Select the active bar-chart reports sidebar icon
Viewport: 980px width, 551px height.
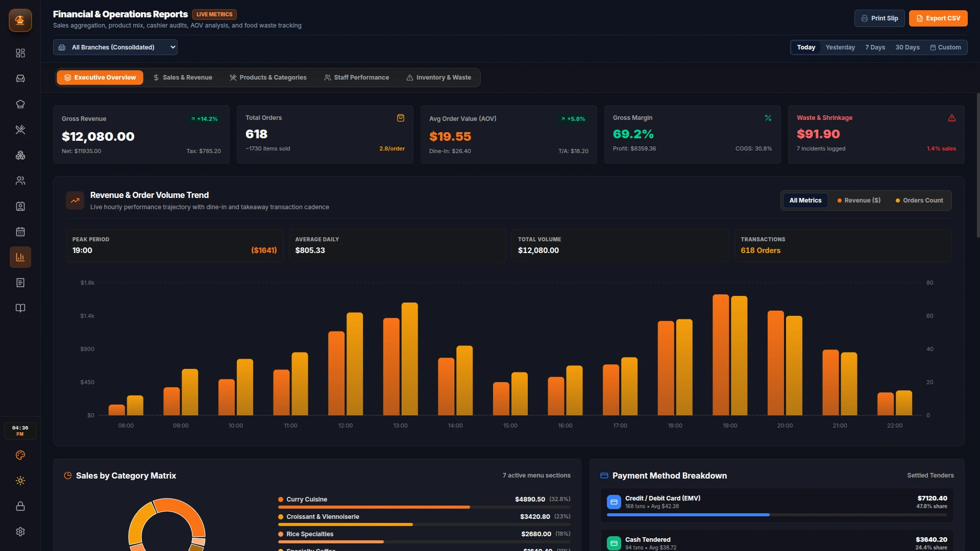pyautogui.click(x=20, y=257)
